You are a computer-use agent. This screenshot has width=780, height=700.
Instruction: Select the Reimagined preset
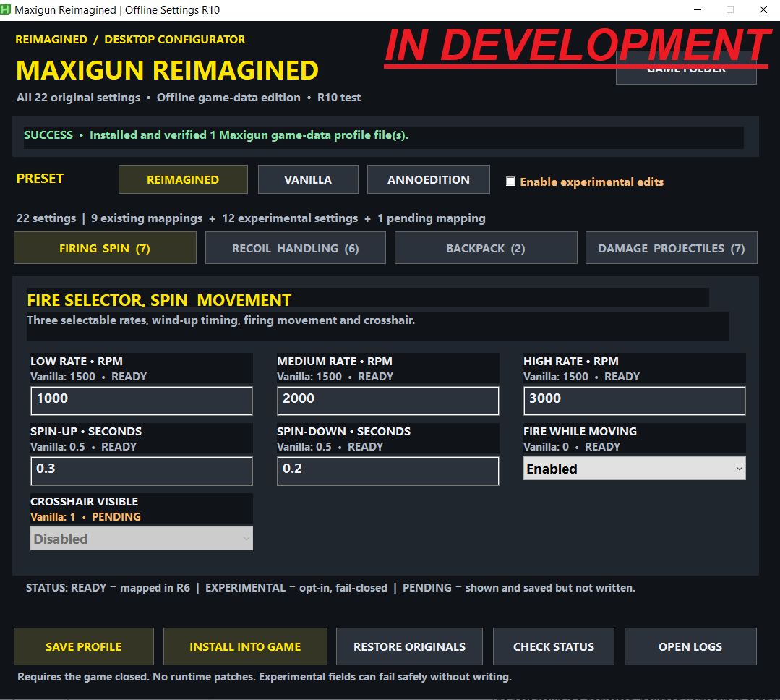pyautogui.click(x=183, y=179)
